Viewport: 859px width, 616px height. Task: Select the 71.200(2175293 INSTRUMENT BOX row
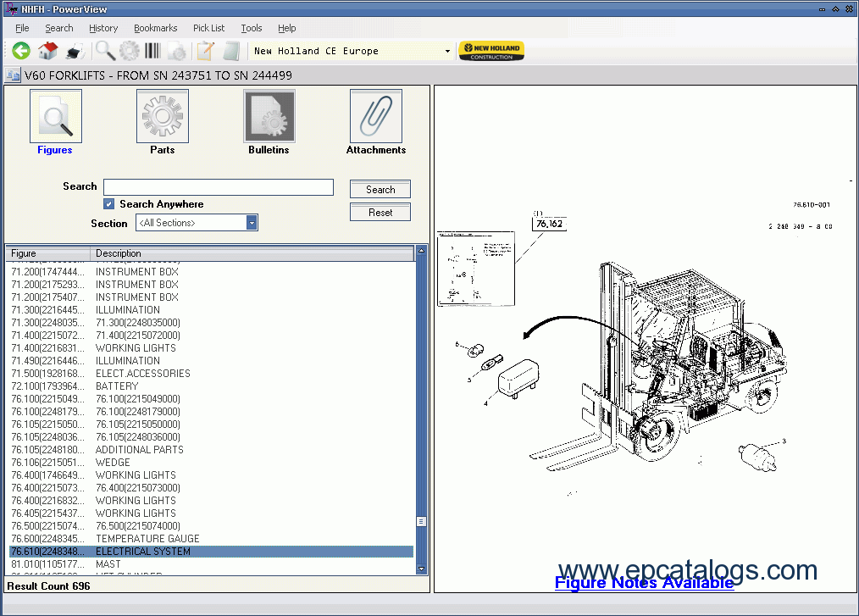pyautogui.click(x=212, y=285)
